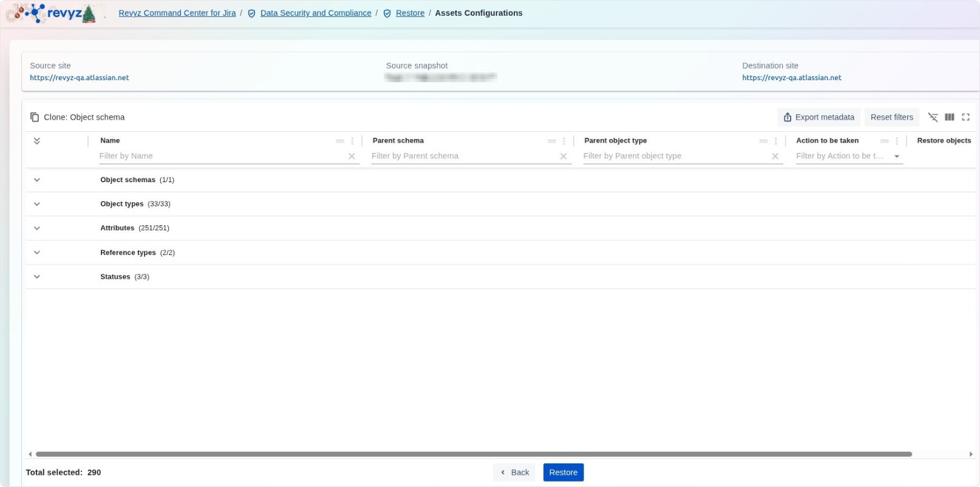Open Filter by Action to be taken dropdown
Viewport: 980px width, 487px height.
pyautogui.click(x=896, y=157)
